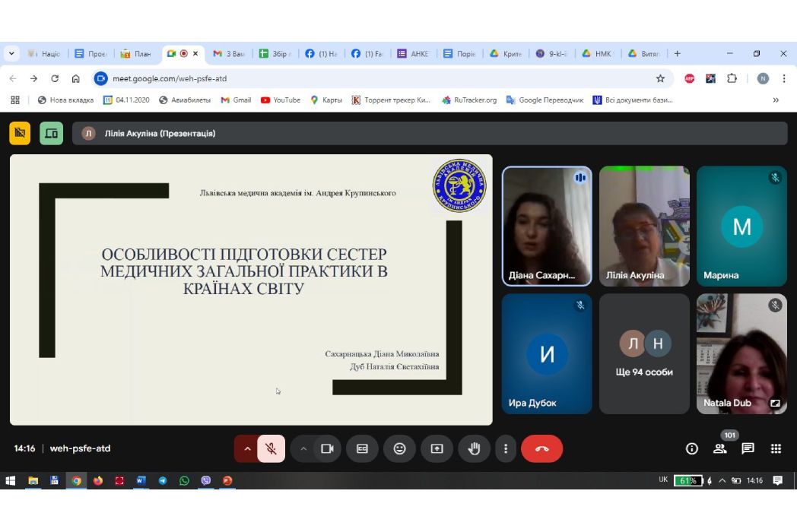
Task: Open the apps grid in bookmarks bar
Action: (x=15, y=100)
